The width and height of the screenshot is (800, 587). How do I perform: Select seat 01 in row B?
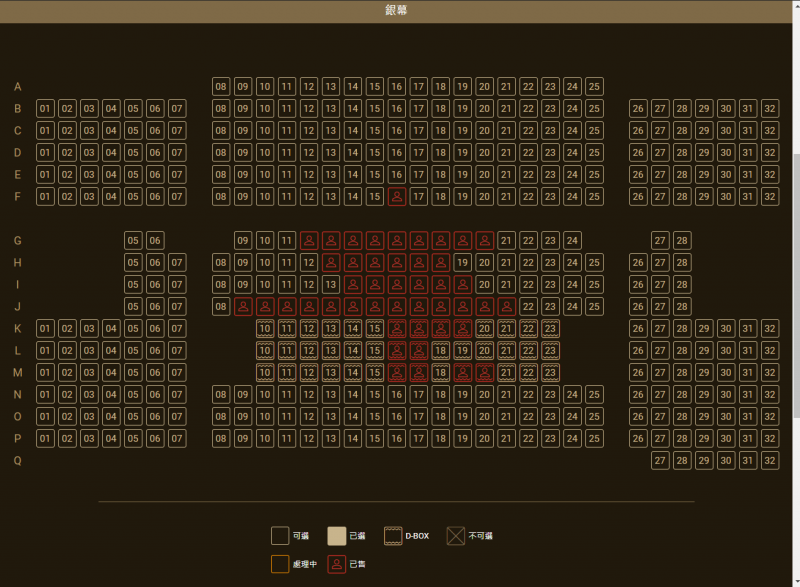point(45,109)
